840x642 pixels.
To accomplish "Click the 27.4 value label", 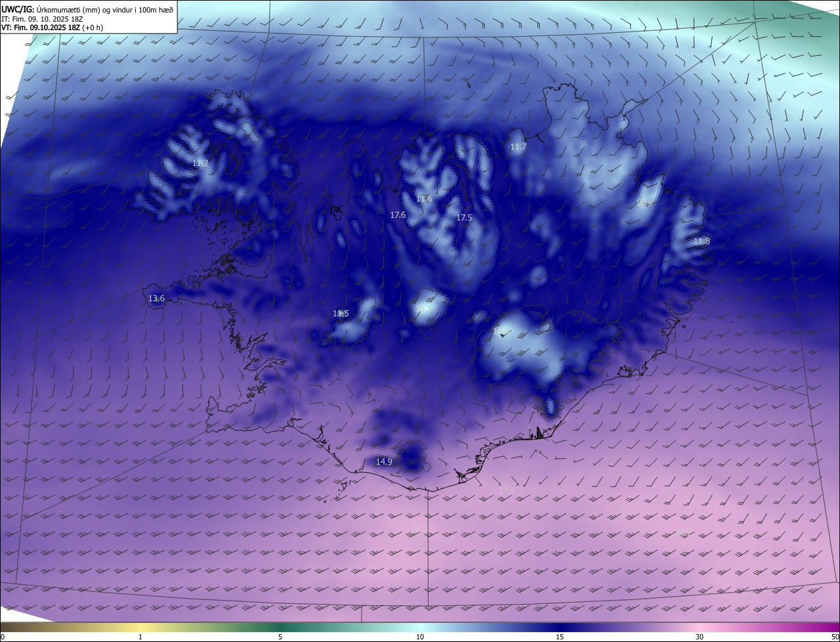I will pos(507,490).
